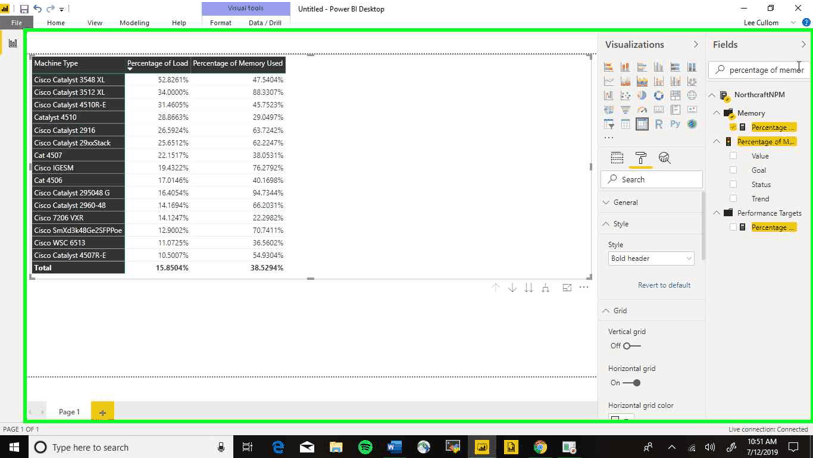Click Focus mode icon below the table
815x460 pixels.
point(567,287)
